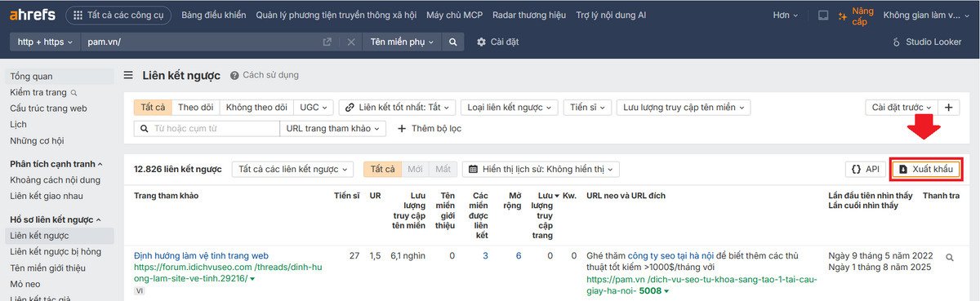
Task: Open the API button
Action: point(866,169)
